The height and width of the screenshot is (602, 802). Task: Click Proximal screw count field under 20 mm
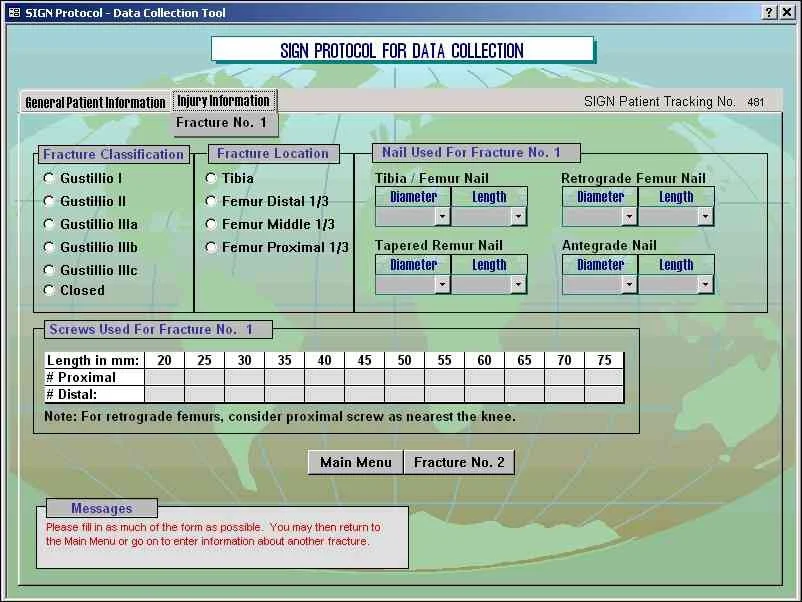165,377
